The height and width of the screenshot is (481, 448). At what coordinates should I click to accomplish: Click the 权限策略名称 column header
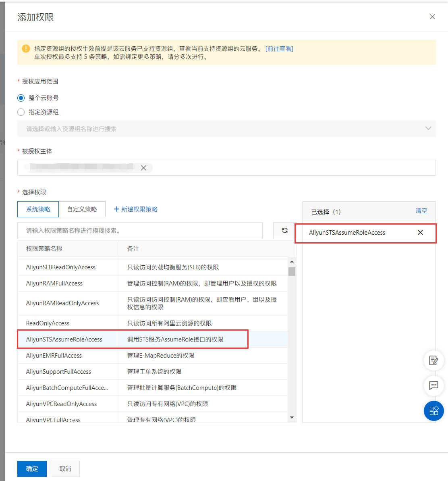coord(68,249)
